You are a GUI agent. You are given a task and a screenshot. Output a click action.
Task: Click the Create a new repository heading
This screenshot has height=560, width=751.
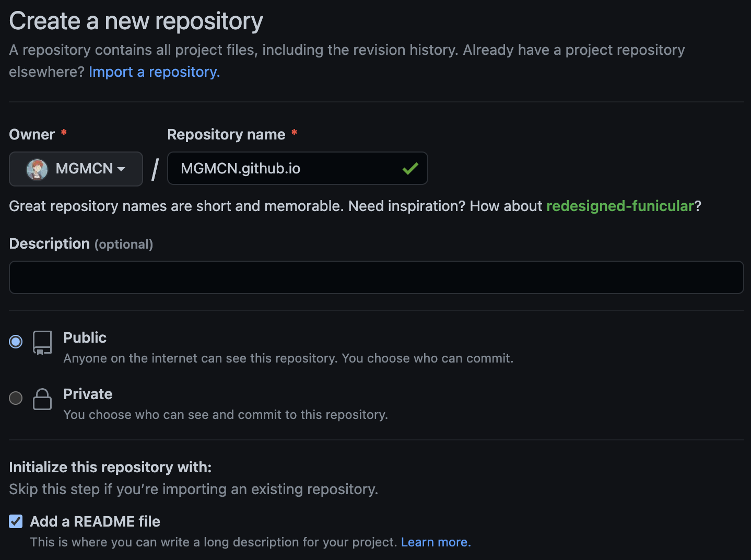click(x=136, y=21)
